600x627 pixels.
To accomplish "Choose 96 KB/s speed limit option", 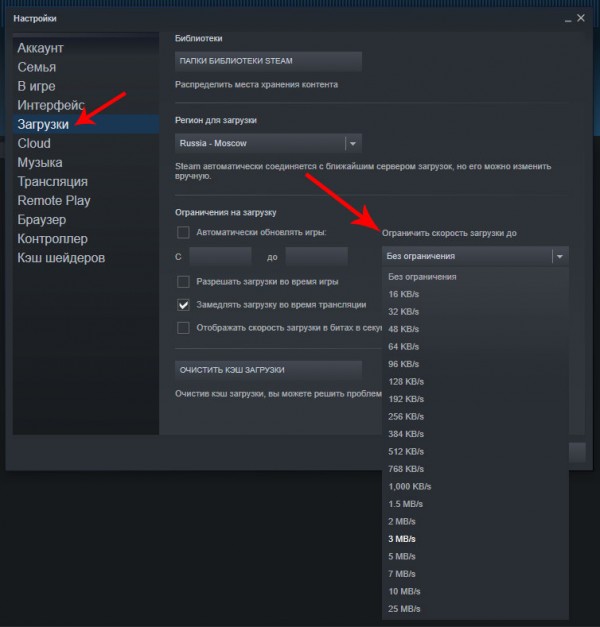I will (x=475, y=364).
